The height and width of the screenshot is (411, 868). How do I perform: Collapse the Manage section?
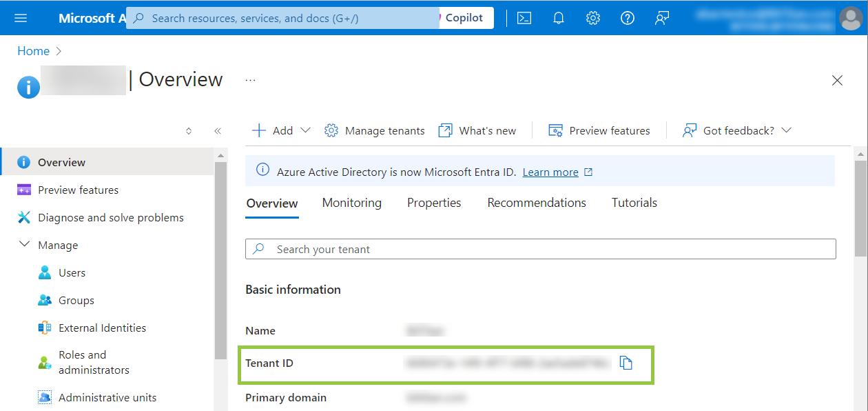pos(25,245)
